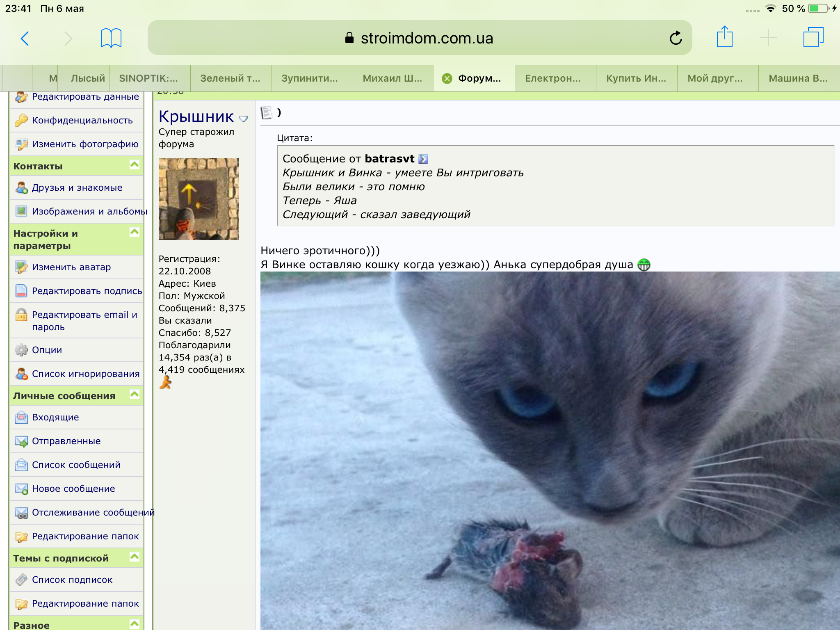Image resolution: width=840 pixels, height=630 pixels.
Task: Tap the stroimdom.com.ua address bar
Action: pyautogui.click(x=419, y=38)
